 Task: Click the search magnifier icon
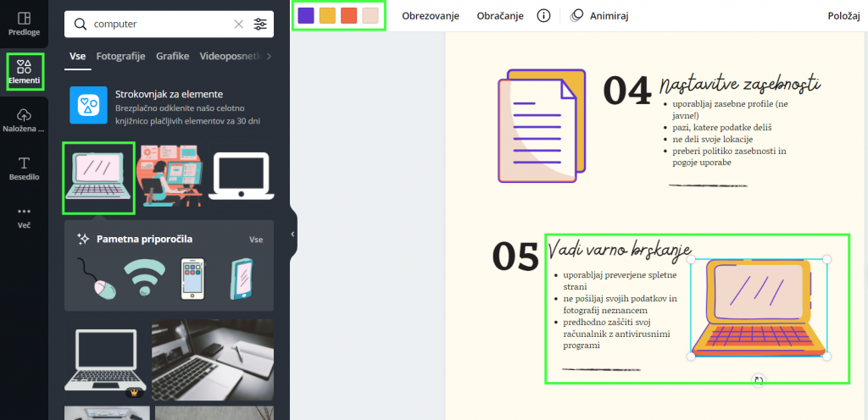pyautogui.click(x=81, y=24)
